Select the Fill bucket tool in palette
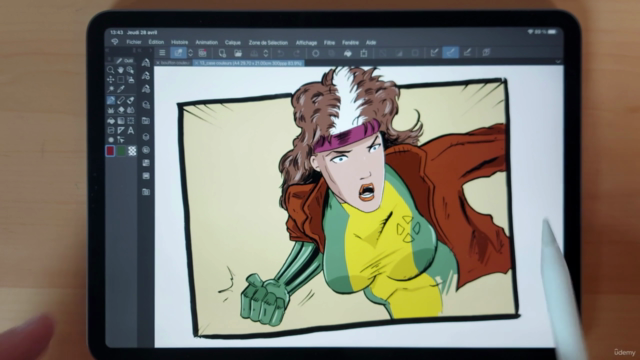Viewport: 640px width, 360px height. [111, 121]
